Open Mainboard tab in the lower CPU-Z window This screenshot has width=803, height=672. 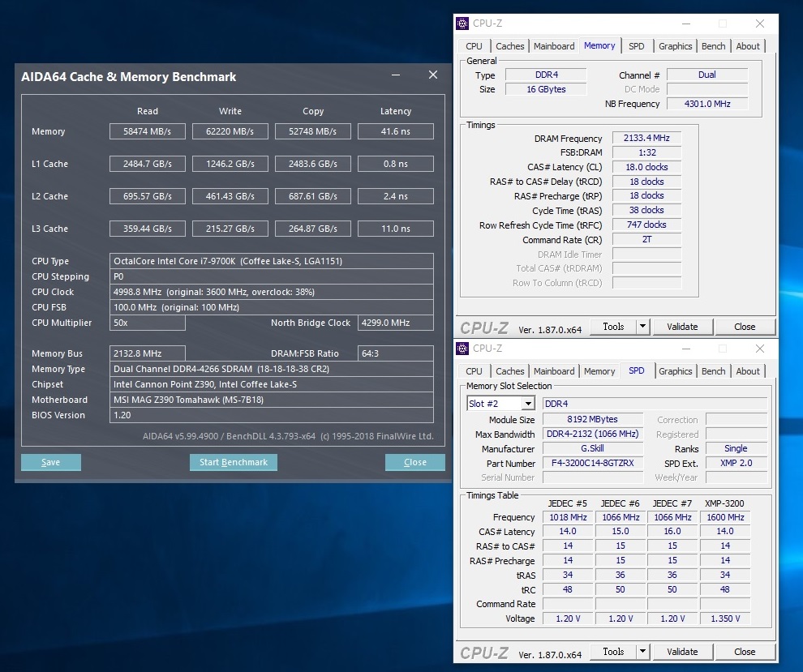pos(554,371)
